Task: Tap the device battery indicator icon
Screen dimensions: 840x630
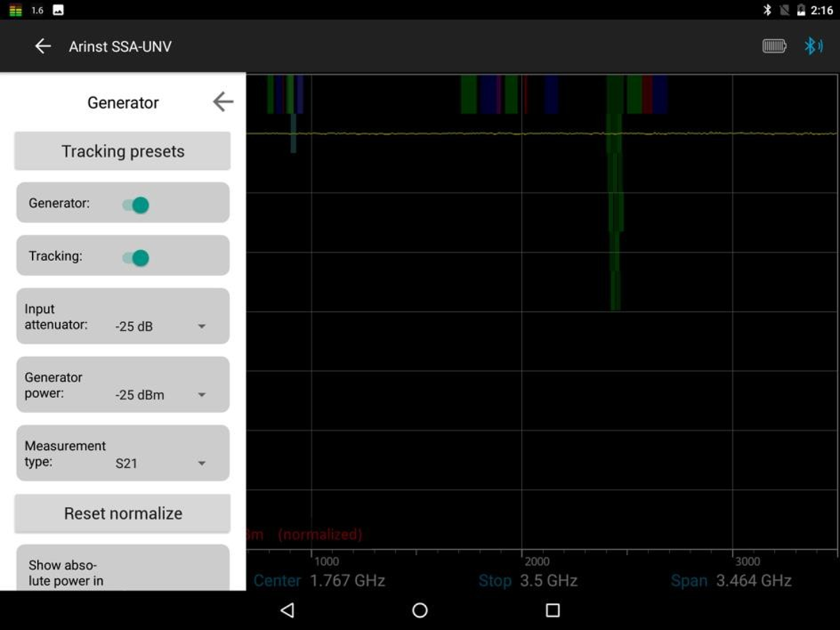Action: tap(774, 46)
